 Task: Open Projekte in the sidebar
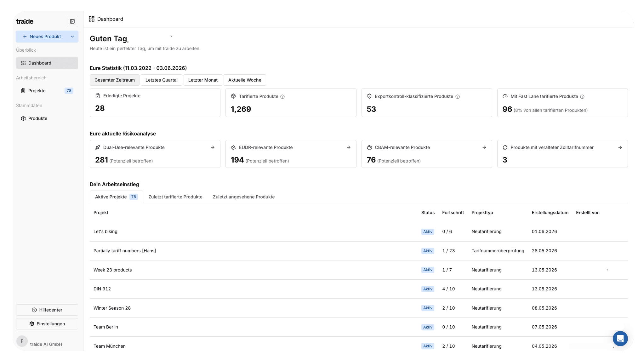(47, 91)
